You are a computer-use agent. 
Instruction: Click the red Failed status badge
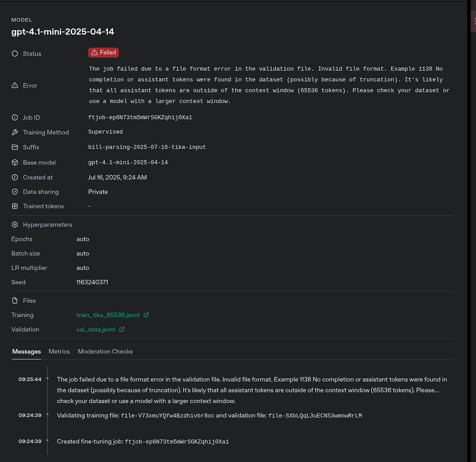click(104, 52)
